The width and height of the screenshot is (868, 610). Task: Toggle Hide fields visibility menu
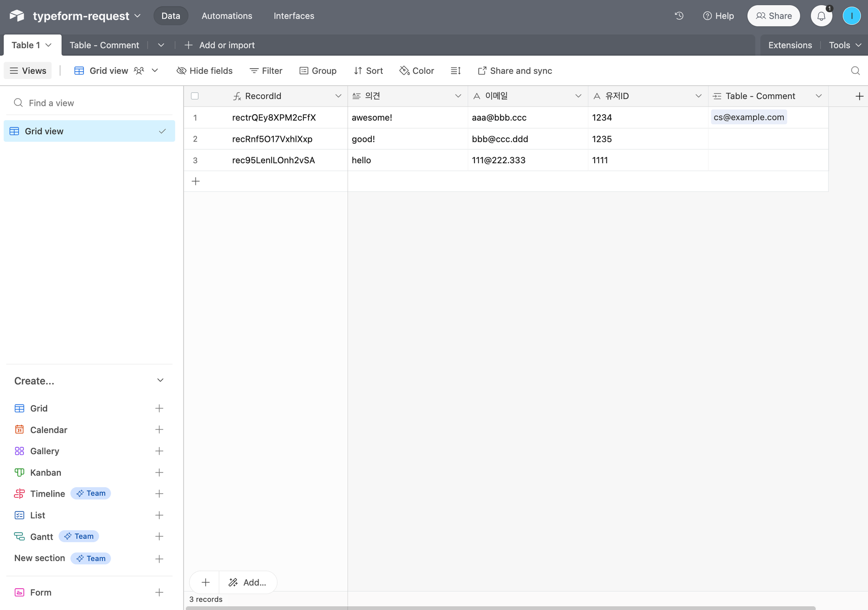point(204,71)
